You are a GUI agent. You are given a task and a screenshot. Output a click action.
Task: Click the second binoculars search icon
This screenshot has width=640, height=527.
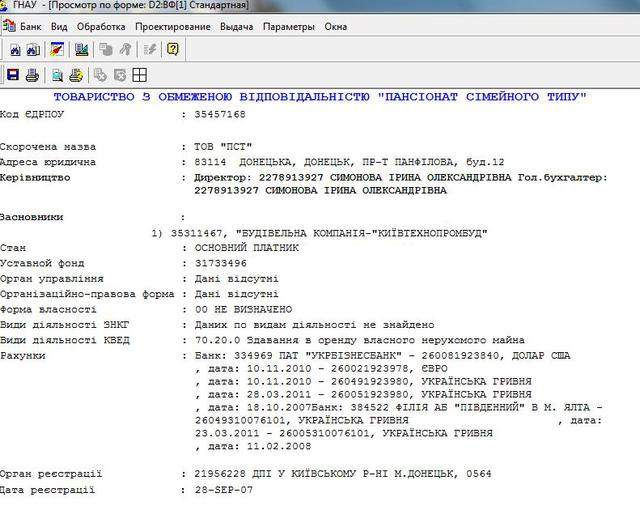pos(32,48)
